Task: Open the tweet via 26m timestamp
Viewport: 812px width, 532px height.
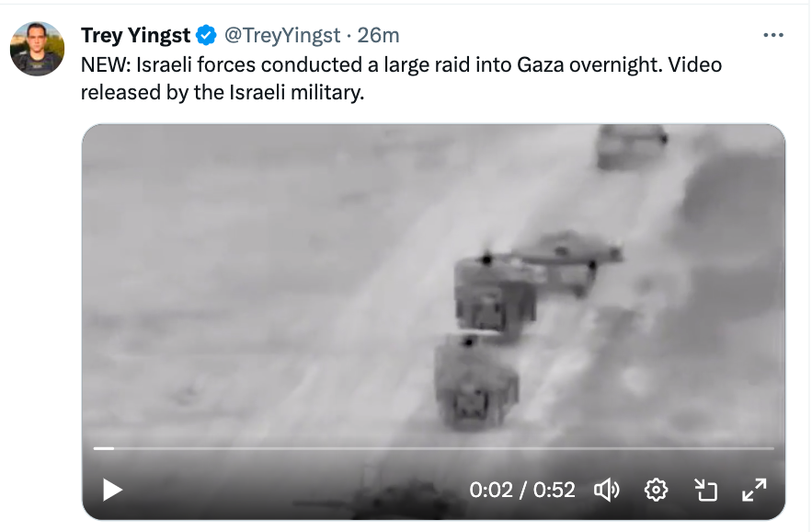Action: point(378,35)
